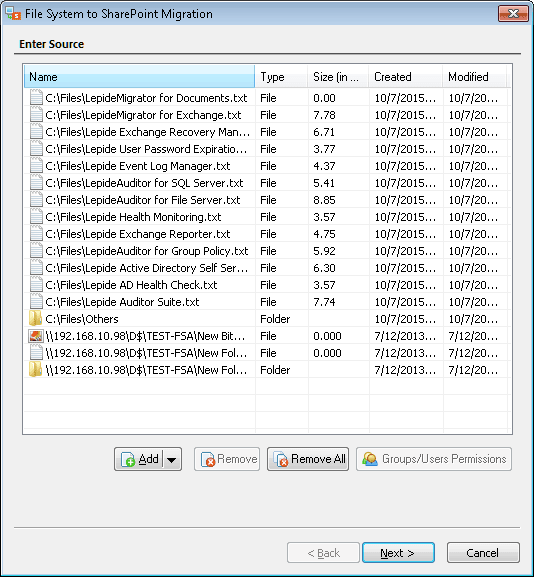Image resolution: width=534 pixels, height=577 pixels.
Task: Click folder icon of TEST-FSA New Fol... Folder row
Action: coord(36,369)
